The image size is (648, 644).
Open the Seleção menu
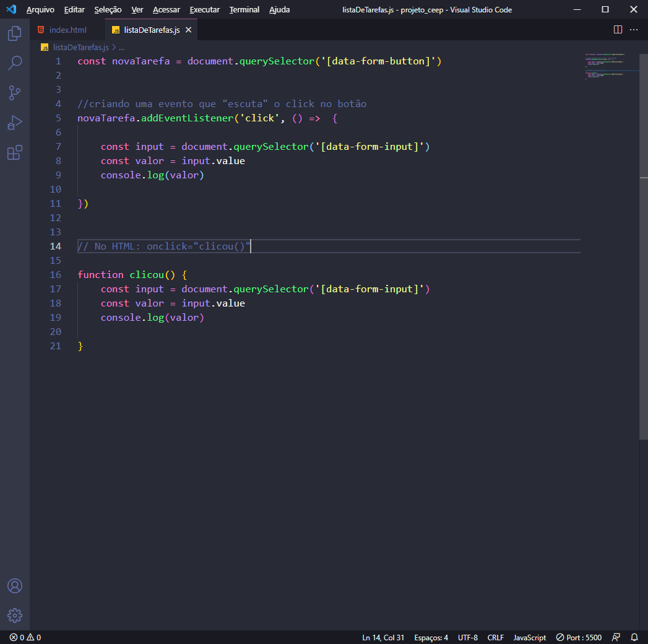click(108, 9)
